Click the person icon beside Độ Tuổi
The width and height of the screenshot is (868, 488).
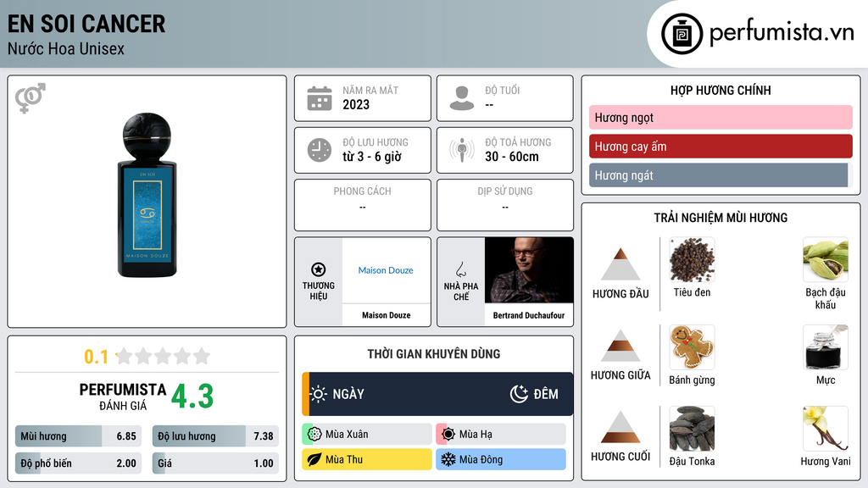pos(462,98)
